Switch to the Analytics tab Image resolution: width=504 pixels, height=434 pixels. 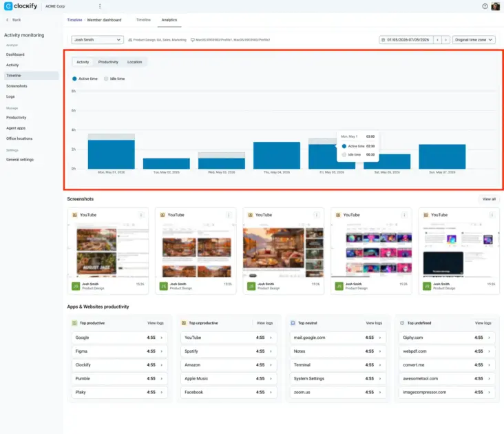point(169,20)
